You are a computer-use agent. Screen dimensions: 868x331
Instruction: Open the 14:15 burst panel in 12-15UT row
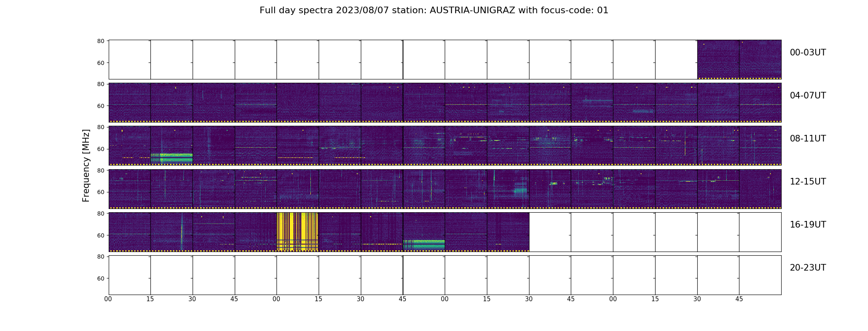[x=508, y=189]
